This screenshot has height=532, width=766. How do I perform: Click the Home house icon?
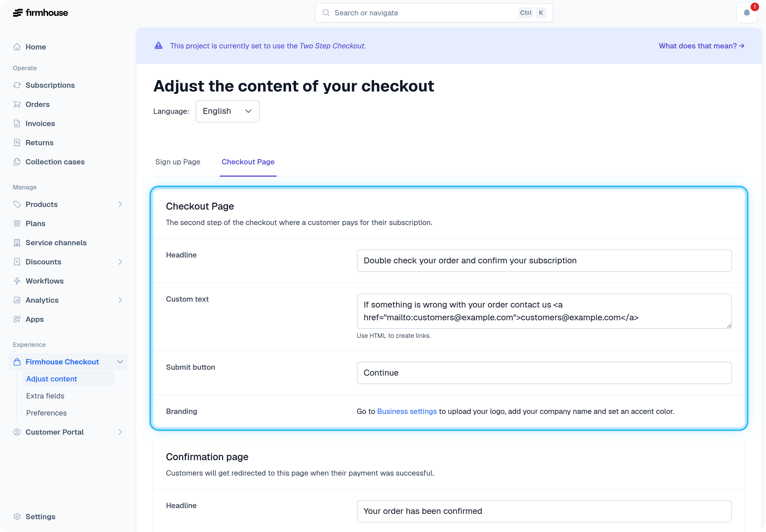(x=17, y=47)
